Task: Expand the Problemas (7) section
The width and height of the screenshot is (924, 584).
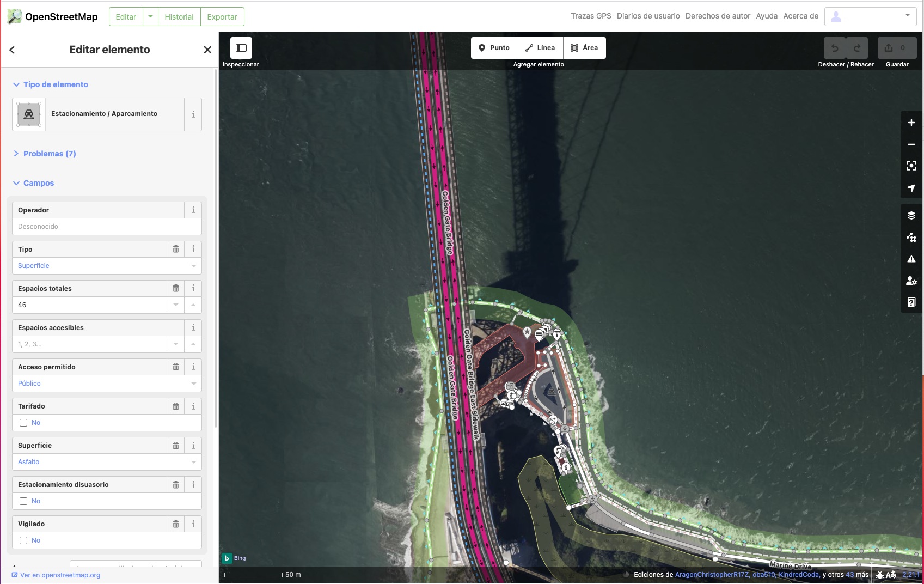Action: (44, 154)
